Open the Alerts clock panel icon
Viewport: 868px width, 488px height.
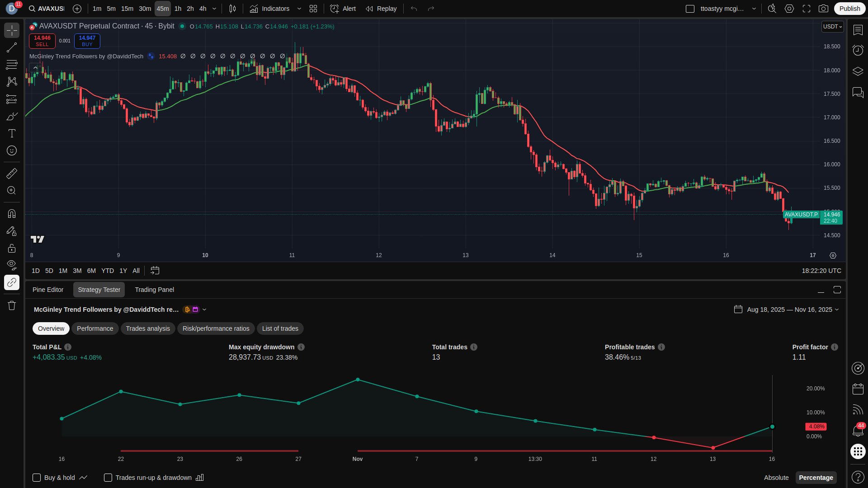click(x=858, y=50)
